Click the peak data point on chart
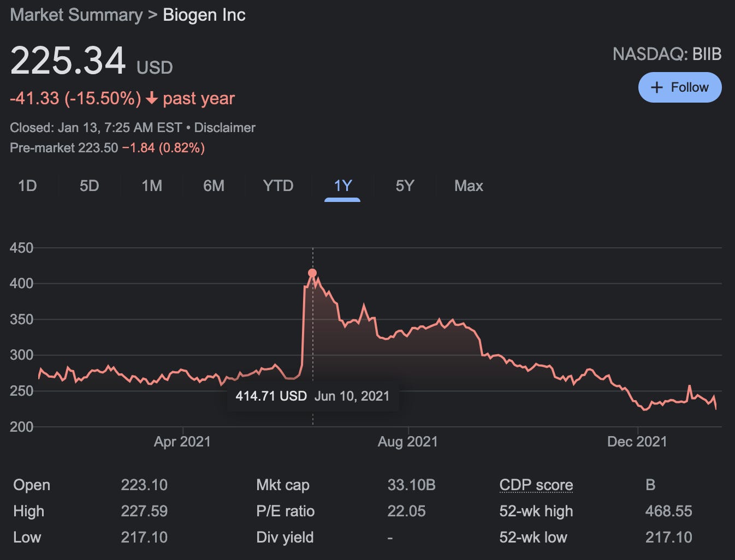 pyautogui.click(x=312, y=273)
